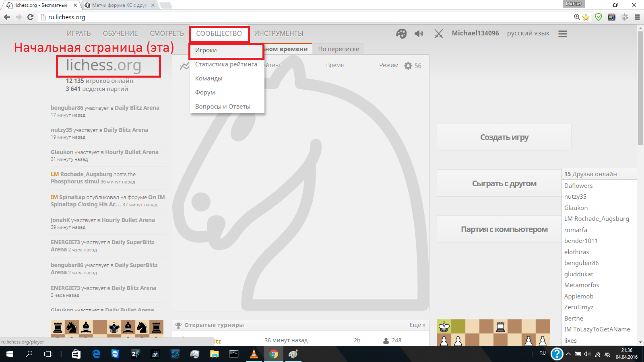This screenshot has height=362, width=644.
Task: Switch to По переписке tab
Action: pos(339,49)
